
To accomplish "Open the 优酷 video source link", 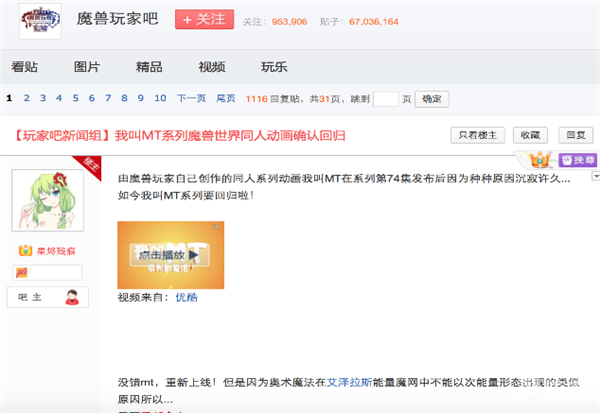I will tap(186, 297).
